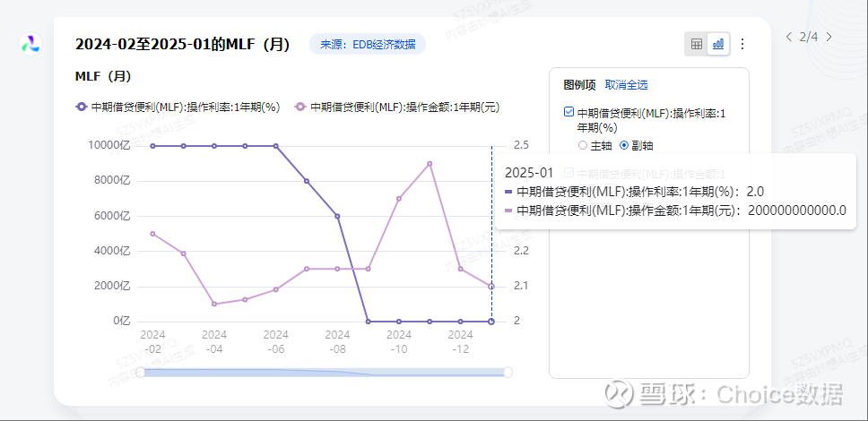Click the 2024-06 x-axis label

tap(275, 342)
